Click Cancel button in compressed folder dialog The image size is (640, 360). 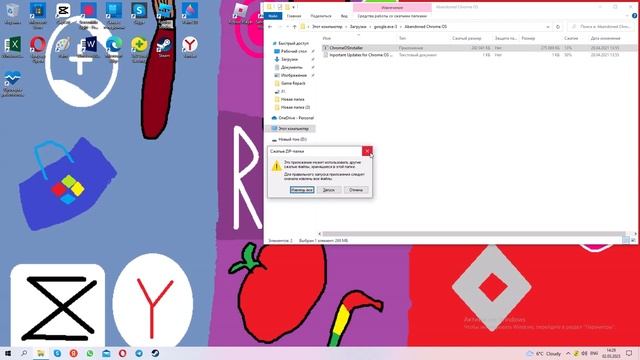click(356, 190)
